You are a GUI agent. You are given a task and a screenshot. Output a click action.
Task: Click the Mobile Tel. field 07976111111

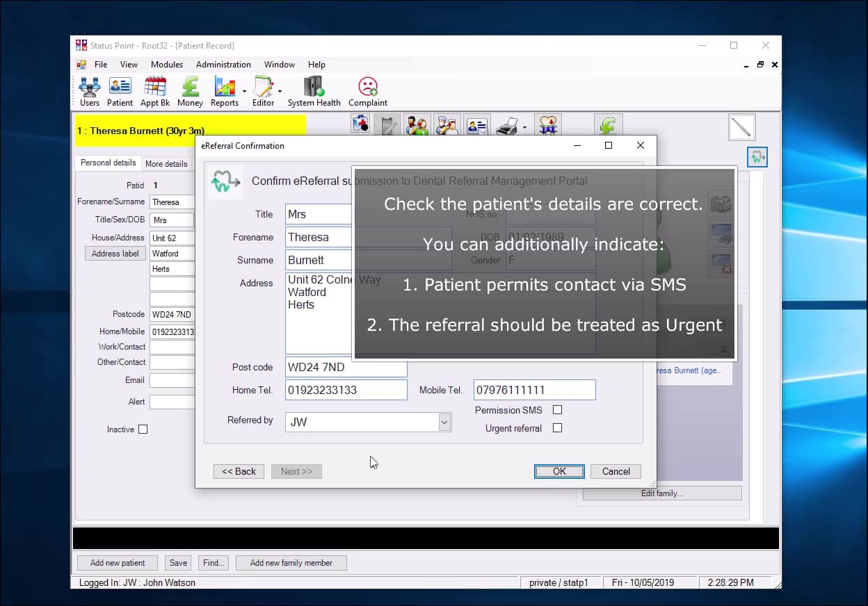point(535,390)
